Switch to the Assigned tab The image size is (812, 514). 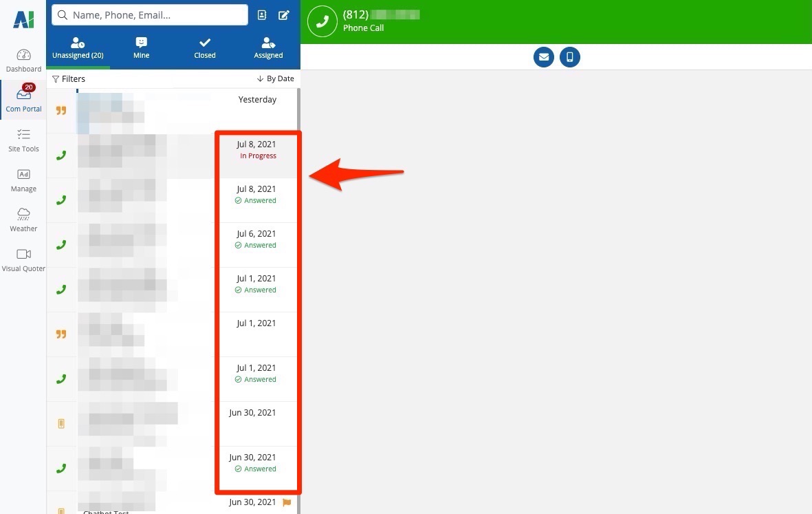coord(268,47)
